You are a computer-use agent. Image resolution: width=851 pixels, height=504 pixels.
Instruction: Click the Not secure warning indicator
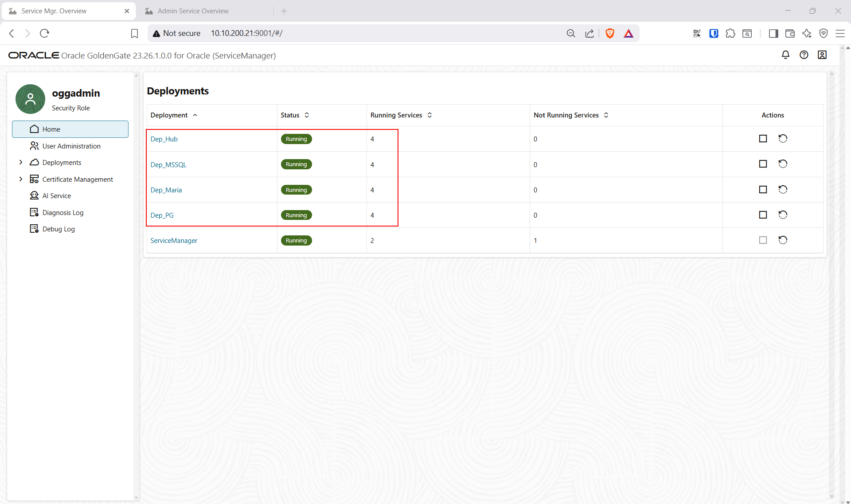[x=176, y=33]
